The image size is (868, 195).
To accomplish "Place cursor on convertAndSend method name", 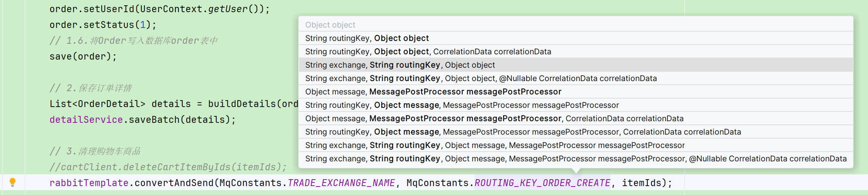I will tap(174, 183).
